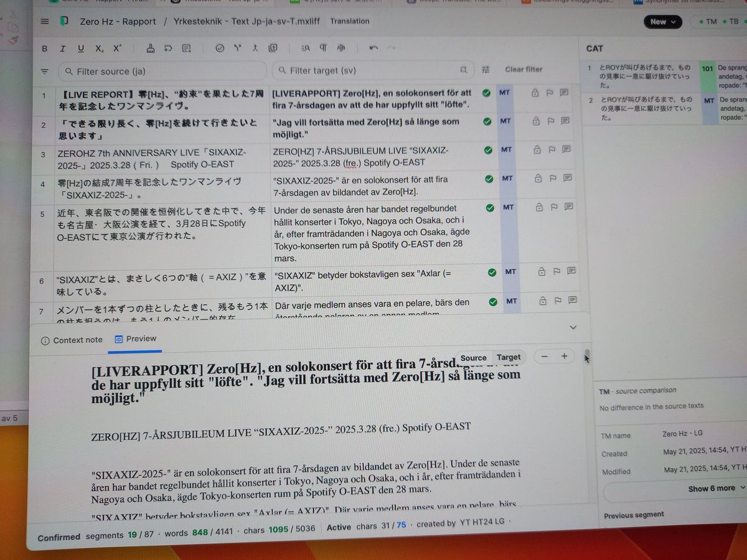Lock segment 4 with padlock icon
The height and width of the screenshot is (560, 747).
coord(538,178)
